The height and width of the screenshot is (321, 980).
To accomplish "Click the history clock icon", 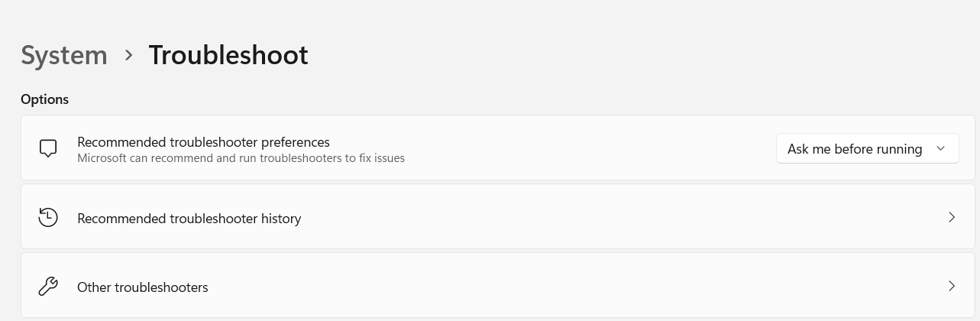I will [x=48, y=218].
